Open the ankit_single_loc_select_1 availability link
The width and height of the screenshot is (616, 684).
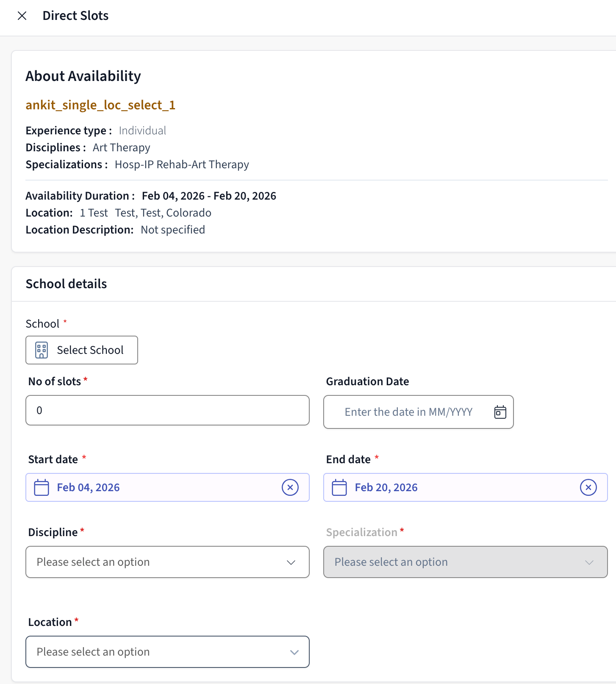point(100,105)
